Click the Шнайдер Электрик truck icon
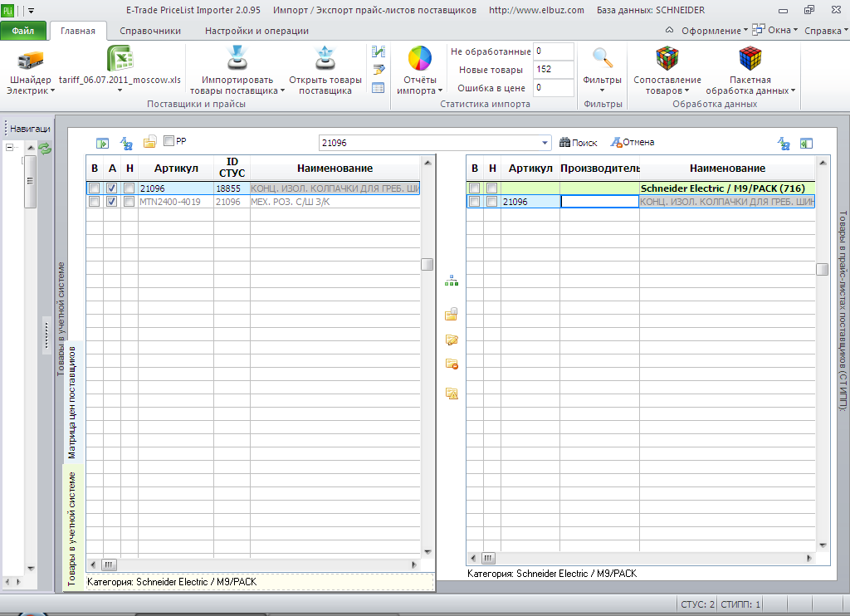 (x=31, y=59)
